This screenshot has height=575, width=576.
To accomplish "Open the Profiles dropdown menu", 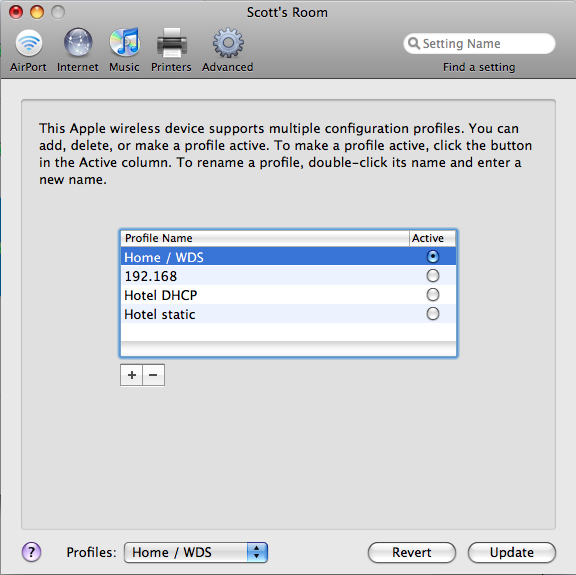I will 196,552.
